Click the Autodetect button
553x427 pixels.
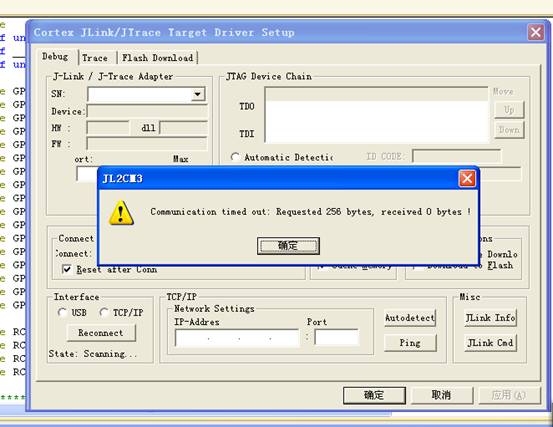(x=410, y=318)
